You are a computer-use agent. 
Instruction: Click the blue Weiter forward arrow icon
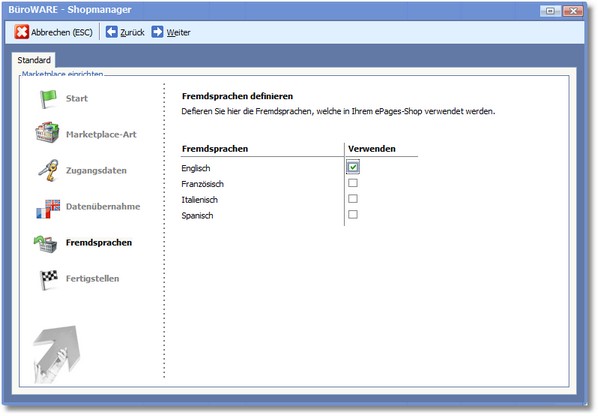(157, 32)
